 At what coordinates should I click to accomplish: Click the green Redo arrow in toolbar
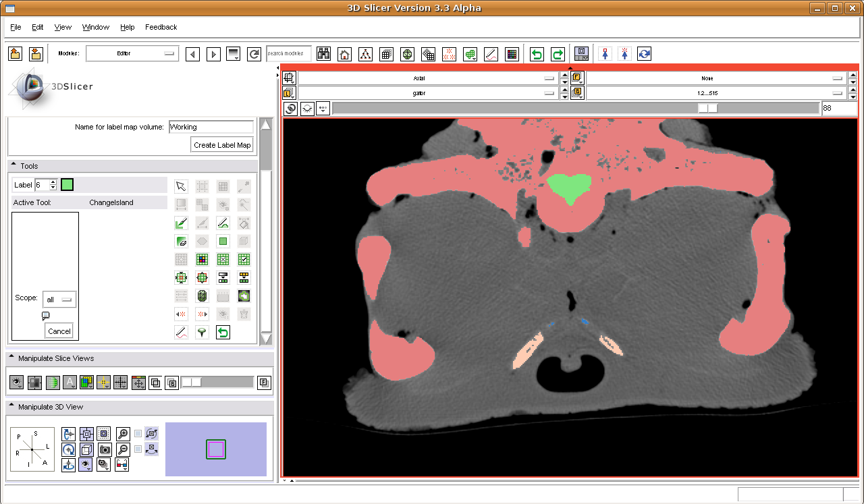[x=558, y=54]
